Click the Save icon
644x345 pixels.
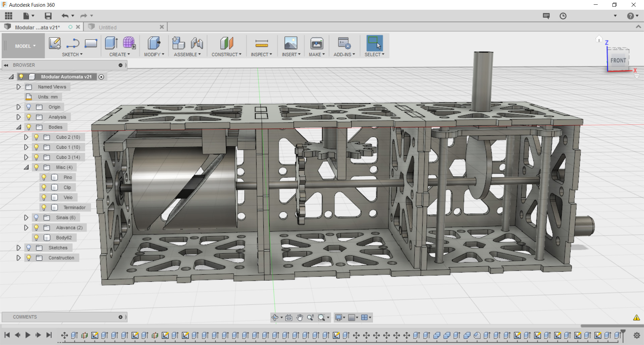(x=48, y=16)
